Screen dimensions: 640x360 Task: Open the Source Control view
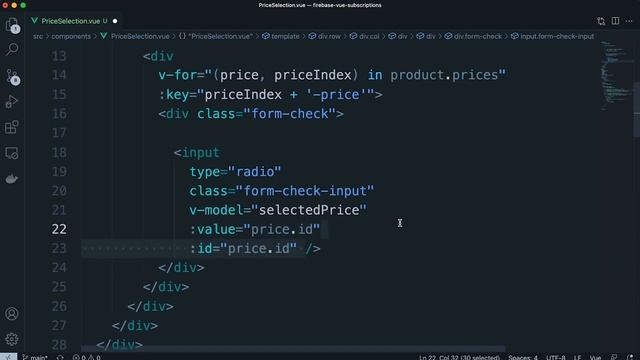(12, 76)
